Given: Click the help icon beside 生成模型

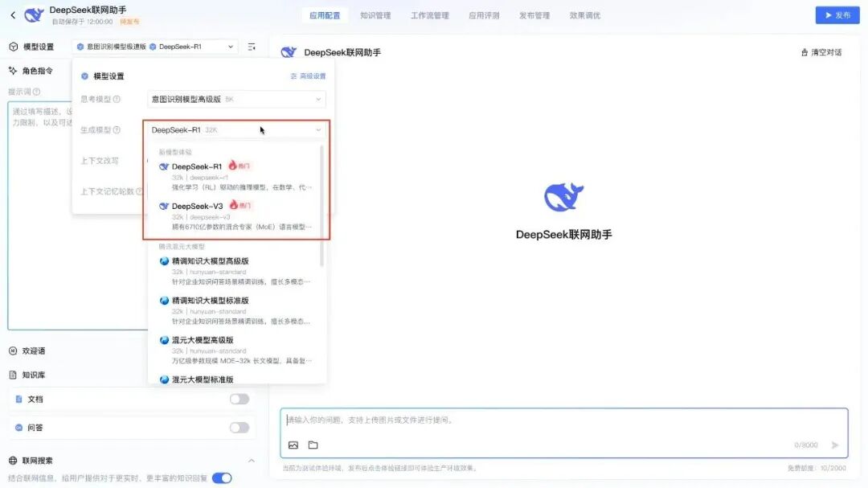Looking at the screenshot, I should (117, 130).
